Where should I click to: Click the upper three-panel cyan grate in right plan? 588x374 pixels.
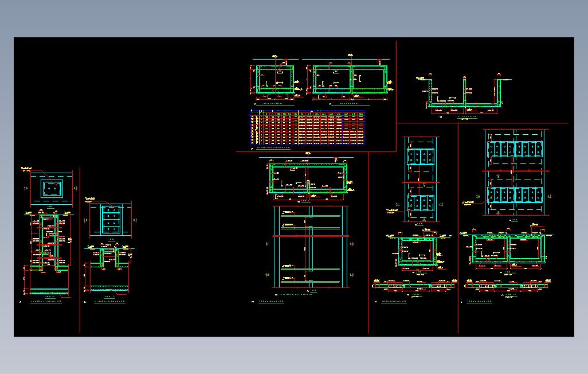click(421, 157)
